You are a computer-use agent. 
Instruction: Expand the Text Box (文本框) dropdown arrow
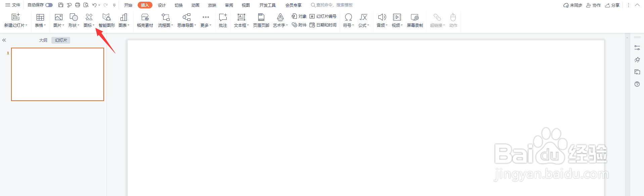pos(248,25)
